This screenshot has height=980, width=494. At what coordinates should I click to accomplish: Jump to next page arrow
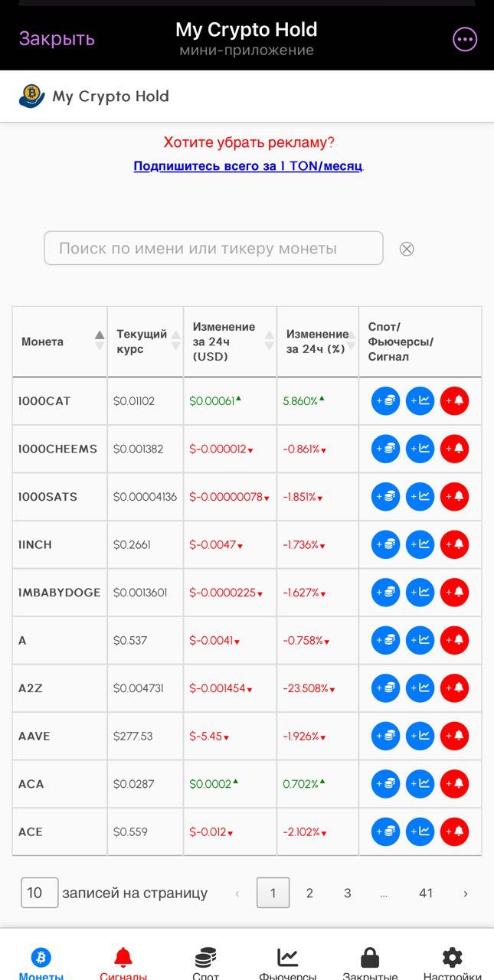click(465, 893)
